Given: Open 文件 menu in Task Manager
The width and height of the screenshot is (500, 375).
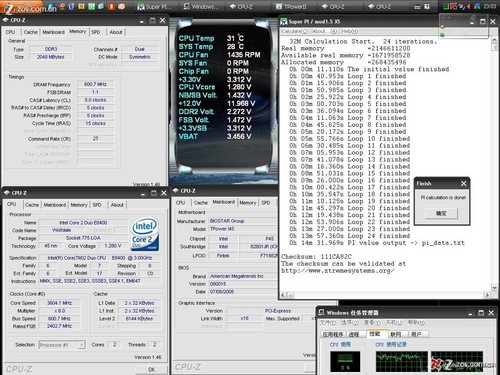Looking at the screenshot, I should (x=328, y=323).
